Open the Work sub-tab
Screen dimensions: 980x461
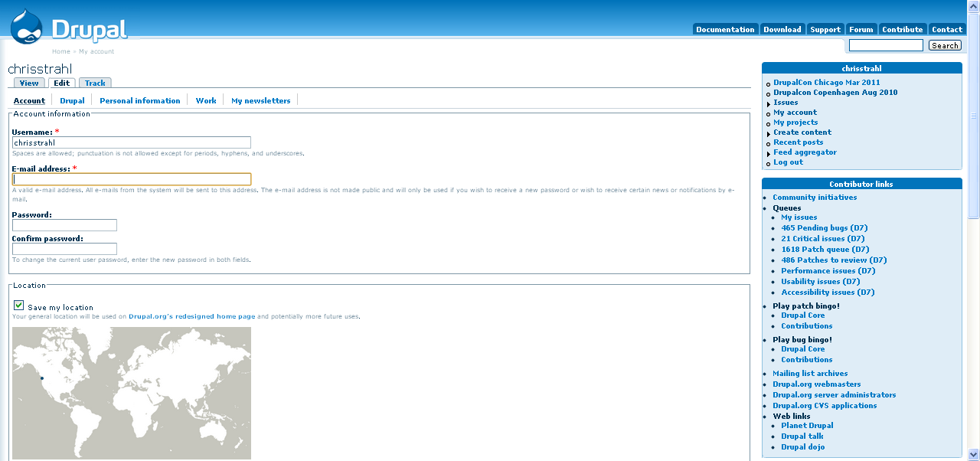[206, 100]
